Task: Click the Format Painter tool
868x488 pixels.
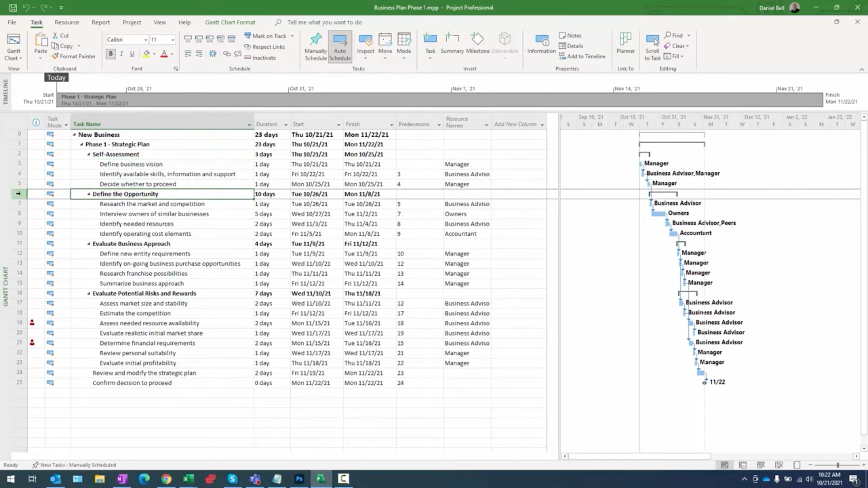Action: point(74,56)
